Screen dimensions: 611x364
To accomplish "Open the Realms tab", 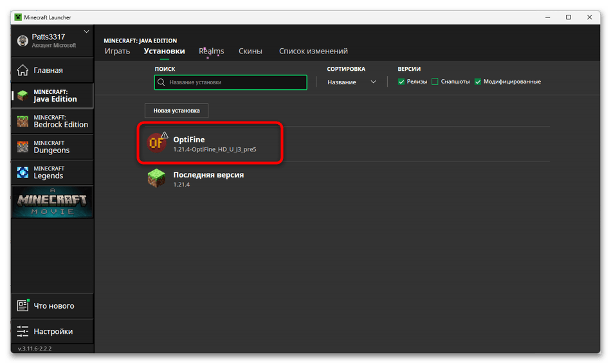I will [211, 51].
